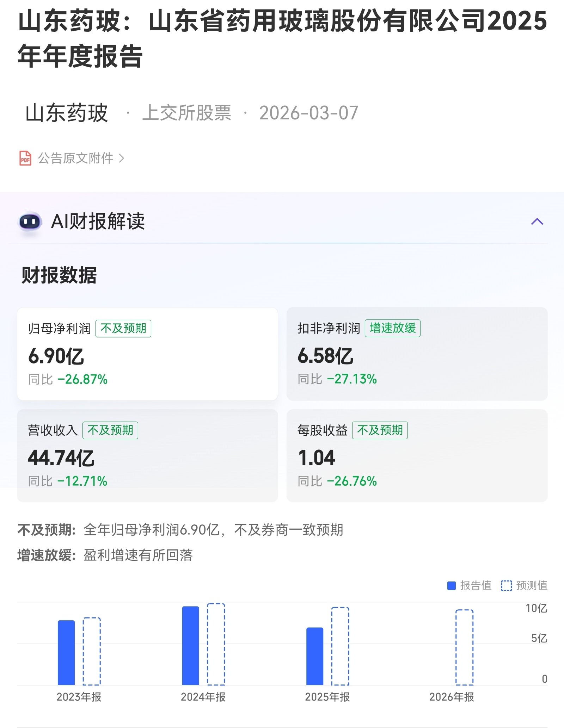The width and height of the screenshot is (564, 728).
Task: Select the 2025年报 solid reported bar
Action: (x=315, y=656)
